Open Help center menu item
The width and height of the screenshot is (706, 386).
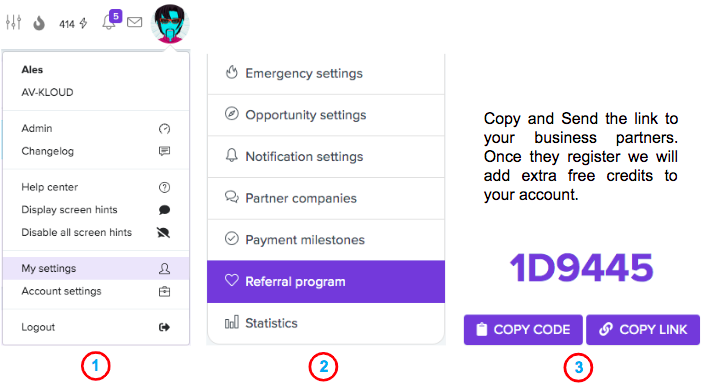(x=95, y=187)
